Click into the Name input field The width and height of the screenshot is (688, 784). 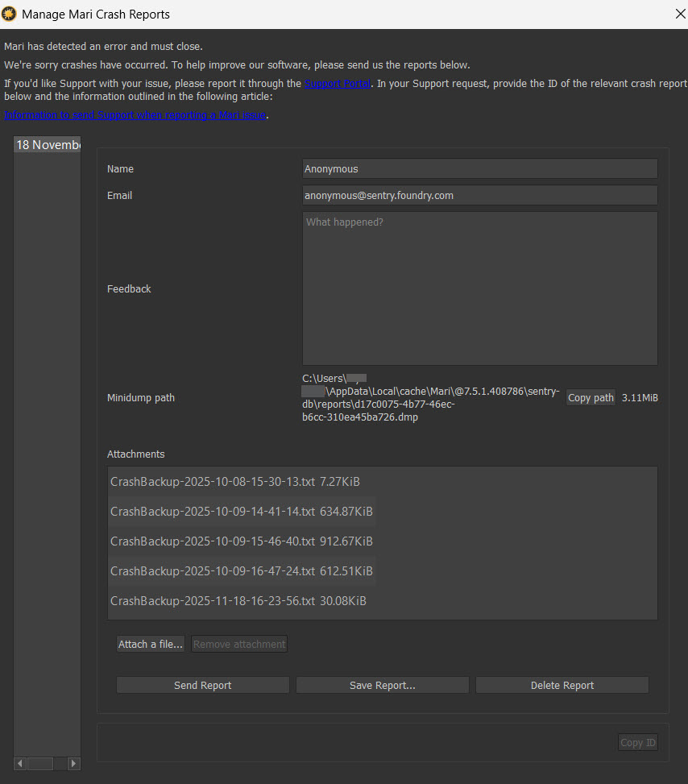point(479,169)
